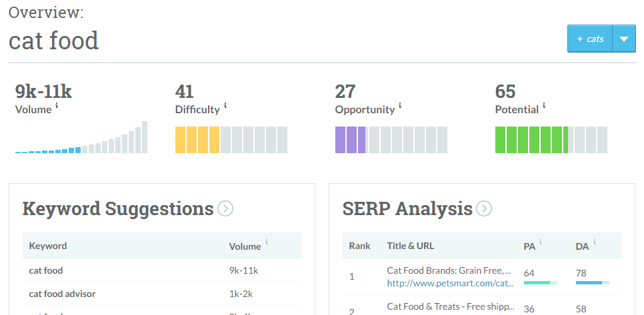Click info icon in Keyword Suggestions Volume header
Image resolution: width=644 pixels, height=315 pixels.
click(x=267, y=242)
